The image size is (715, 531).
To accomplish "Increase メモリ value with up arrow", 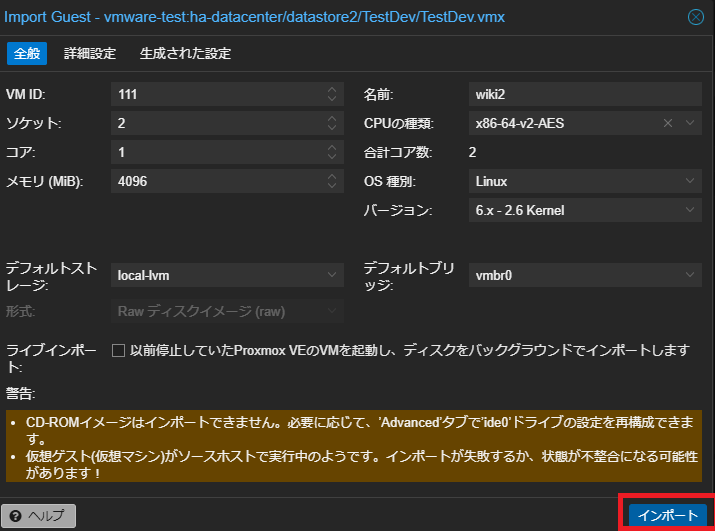I will tap(332, 176).
